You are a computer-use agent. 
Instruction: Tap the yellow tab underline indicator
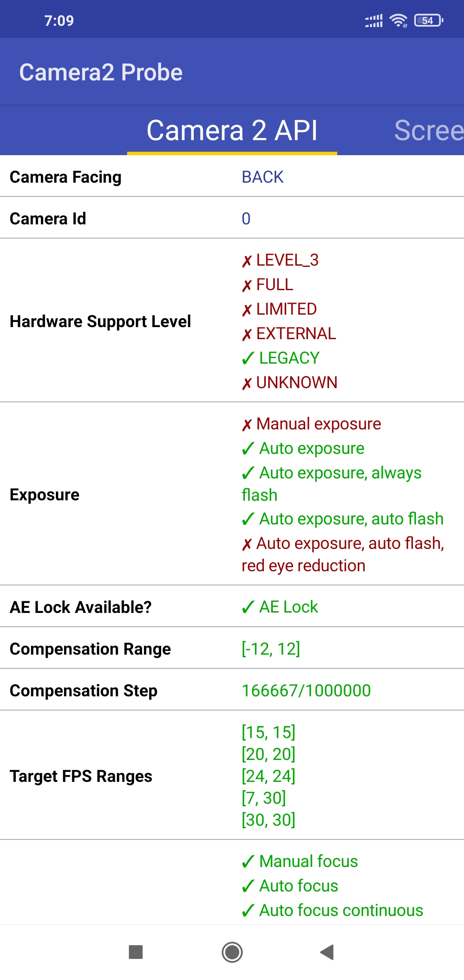(232, 151)
